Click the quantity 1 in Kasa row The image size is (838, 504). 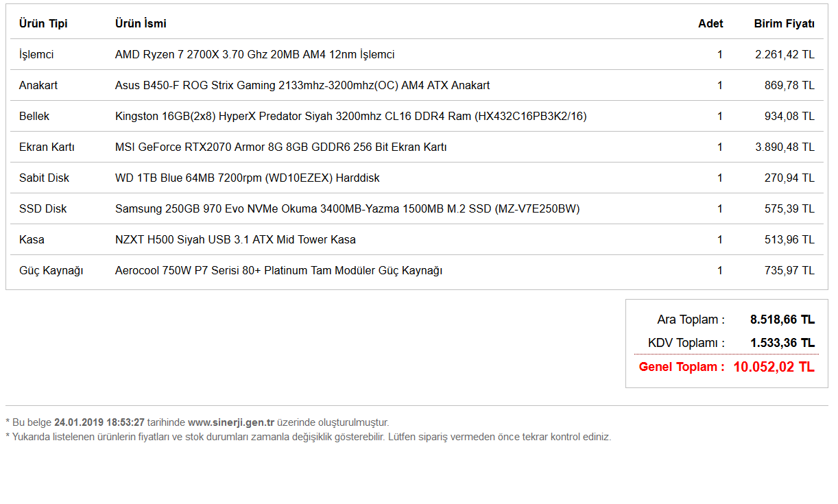pos(720,239)
